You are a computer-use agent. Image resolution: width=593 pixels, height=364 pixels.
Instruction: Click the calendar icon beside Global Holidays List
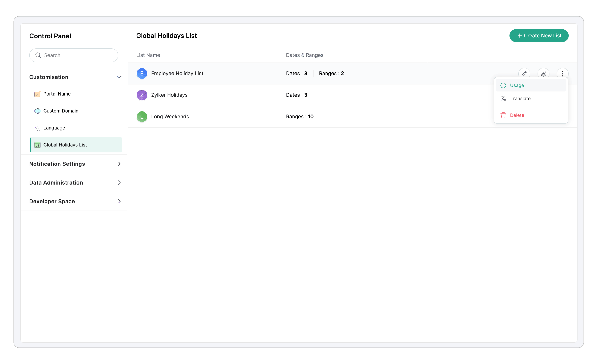click(x=37, y=145)
